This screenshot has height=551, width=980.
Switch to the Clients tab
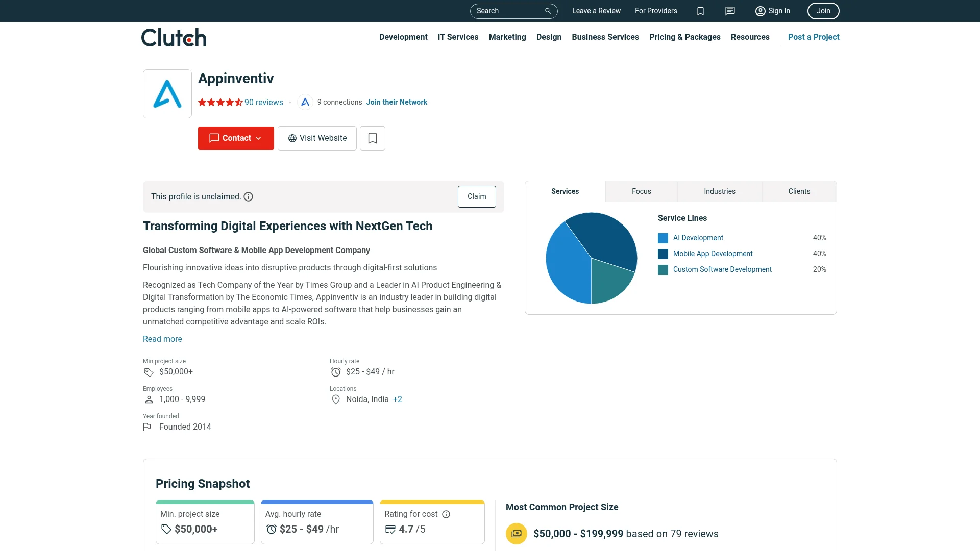[x=799, y=191]
